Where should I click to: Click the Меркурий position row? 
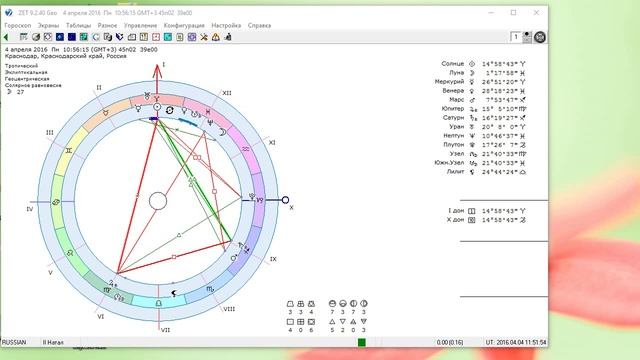[480, 82]
